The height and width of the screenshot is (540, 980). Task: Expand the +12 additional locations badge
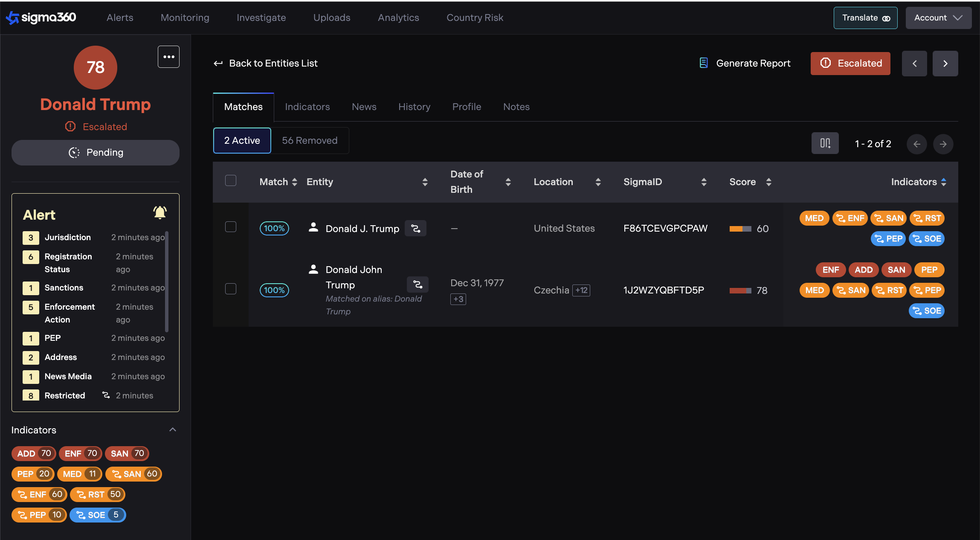tap(581, 290)
